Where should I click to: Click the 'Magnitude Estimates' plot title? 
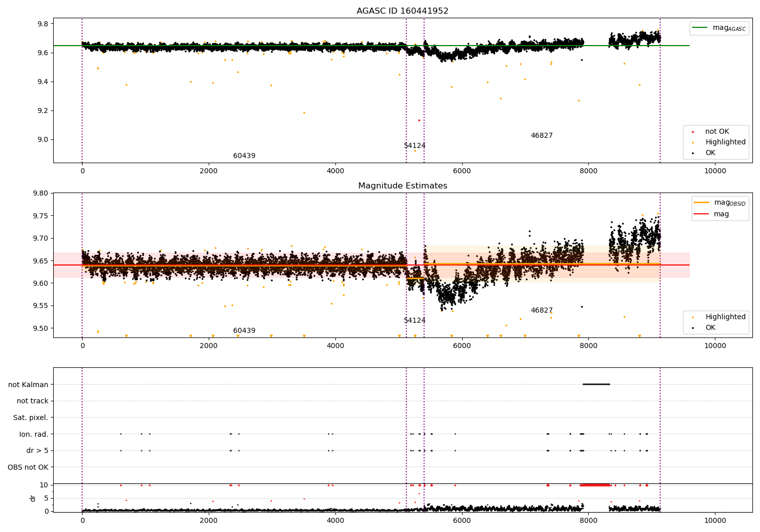pos(402,186)
